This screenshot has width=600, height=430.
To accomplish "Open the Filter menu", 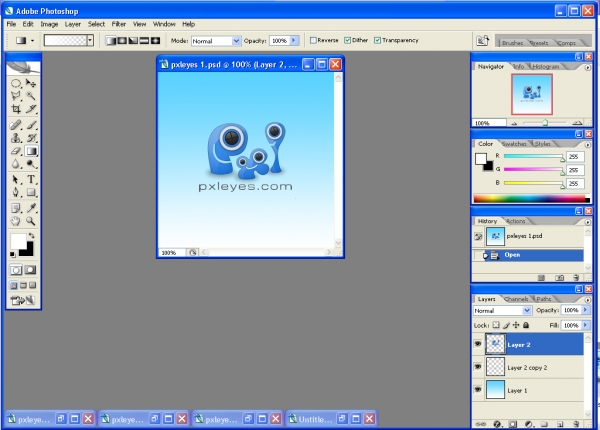I will [119, 24].
